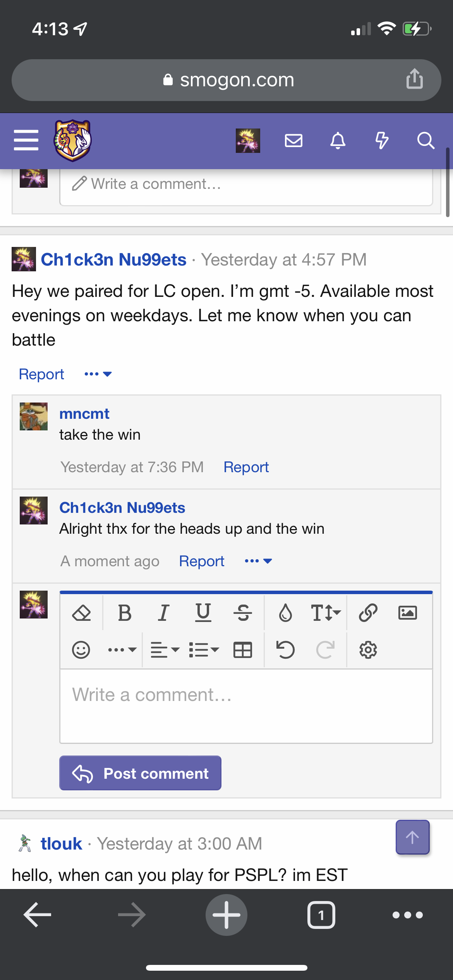Open more options under the main post
This screenshot has height=980, width=453.
click(x=98, y=374)
